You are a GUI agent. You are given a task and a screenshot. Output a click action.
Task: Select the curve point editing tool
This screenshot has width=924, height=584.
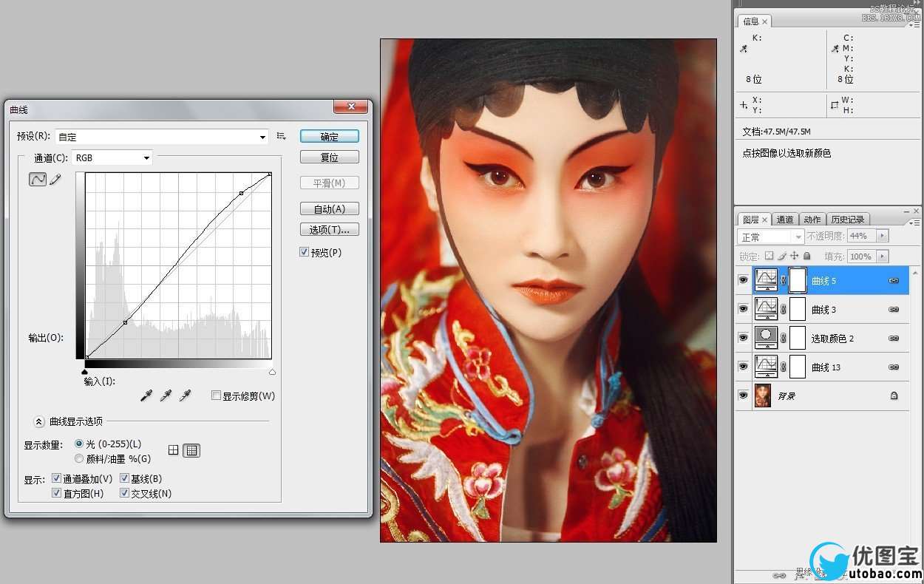(38, 179)
